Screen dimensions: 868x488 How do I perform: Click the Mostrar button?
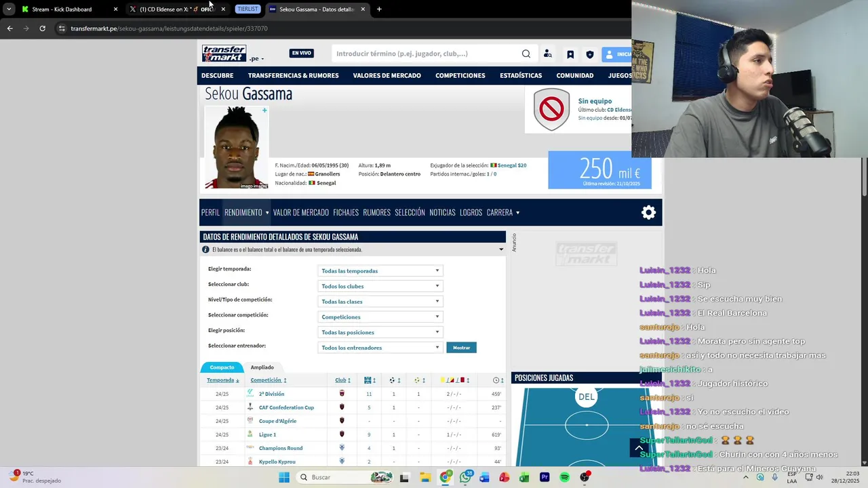[461, 348]
